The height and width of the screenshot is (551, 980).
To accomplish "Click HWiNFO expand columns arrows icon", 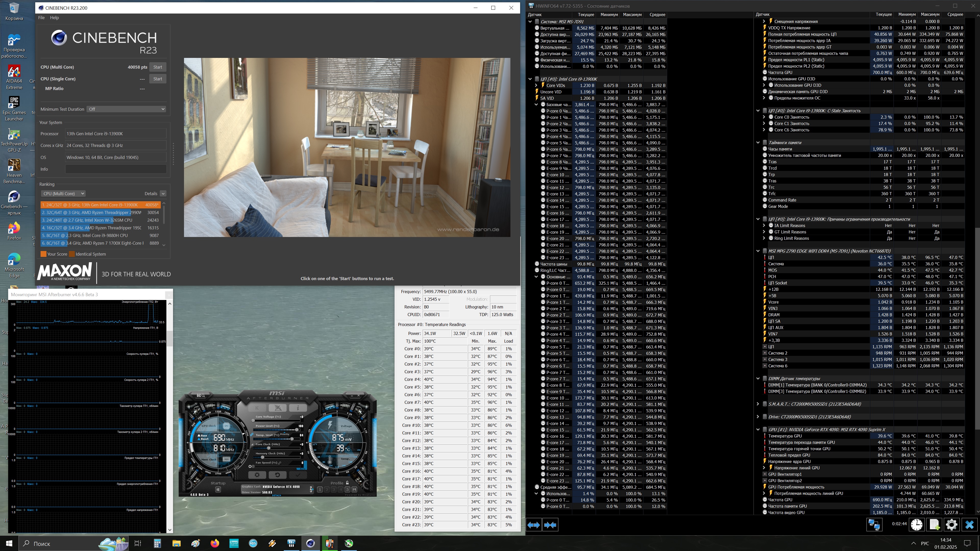I will coord(533,525).
